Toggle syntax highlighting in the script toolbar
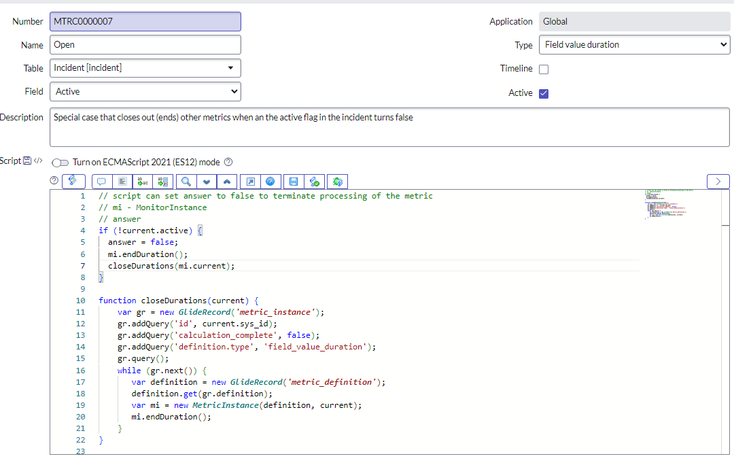Screen dimensions: 734x459 coord(73,181)
